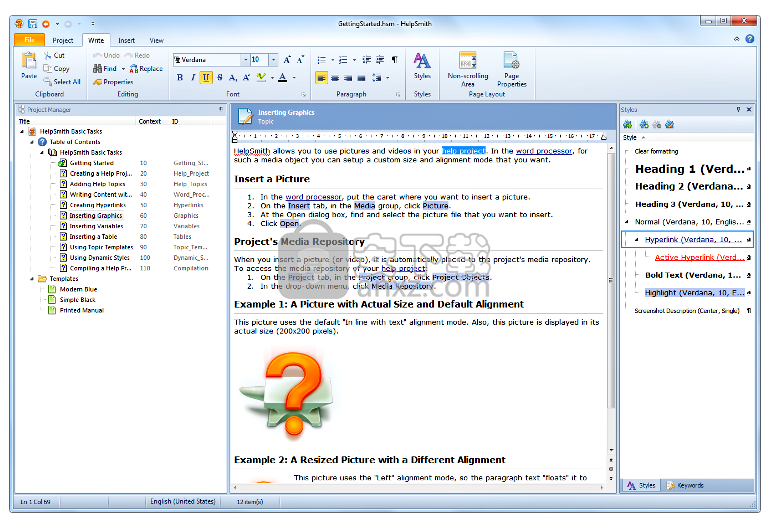Select Inserting a Table topic
This screenshot has width=773, height=522.
tap(93, 237)
